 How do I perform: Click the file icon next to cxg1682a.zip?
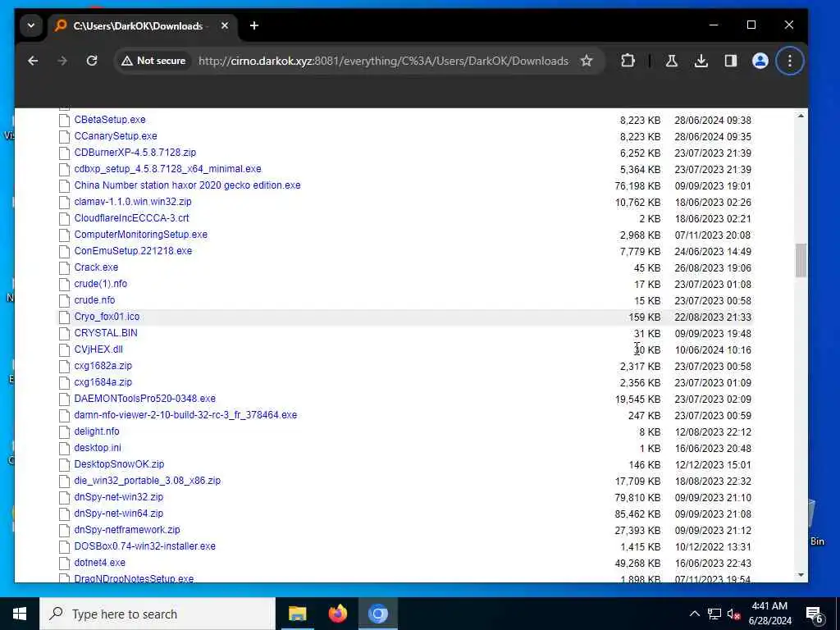coord(64,366)
